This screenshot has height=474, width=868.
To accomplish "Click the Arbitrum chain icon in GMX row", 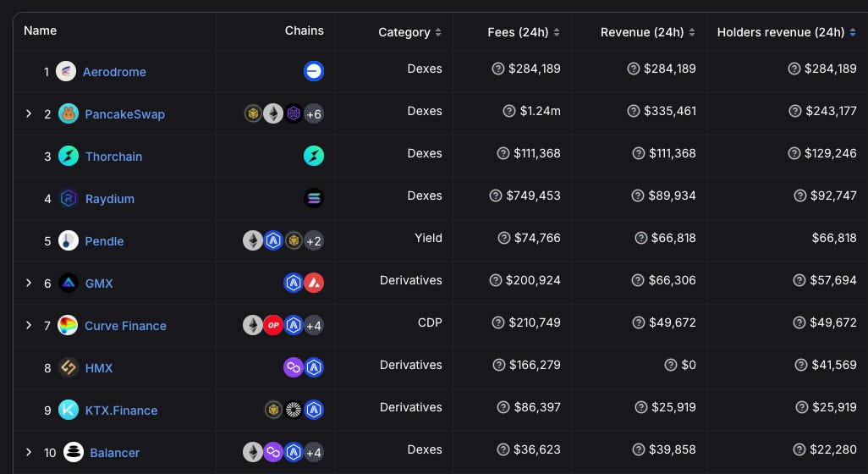I will click(x=294, y=283).
